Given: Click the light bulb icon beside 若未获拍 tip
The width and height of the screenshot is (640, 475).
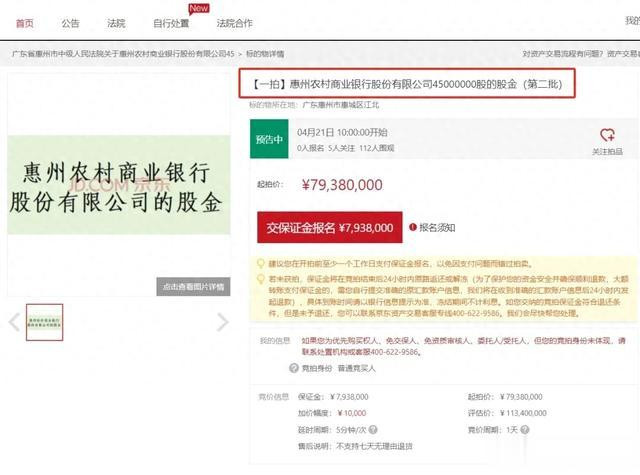Looking at the screenshot, I should tap(261, 279).
